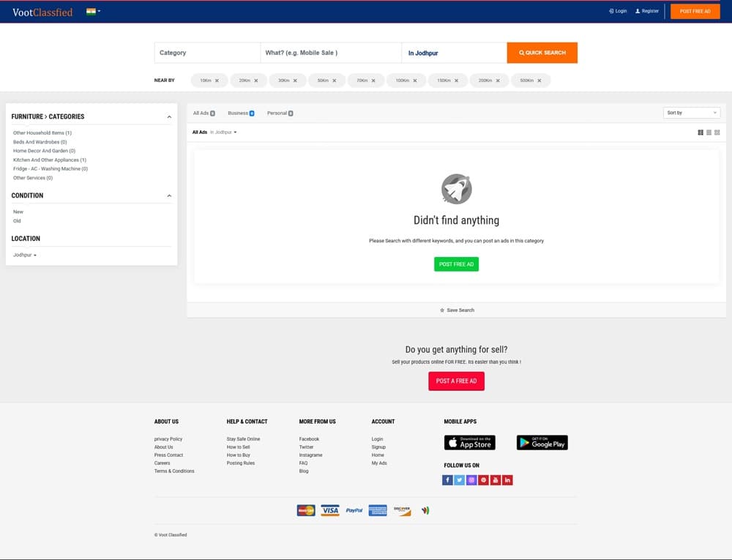Click the Instagram icon in footer
732x560 pixels.
(x=471, y=480)
